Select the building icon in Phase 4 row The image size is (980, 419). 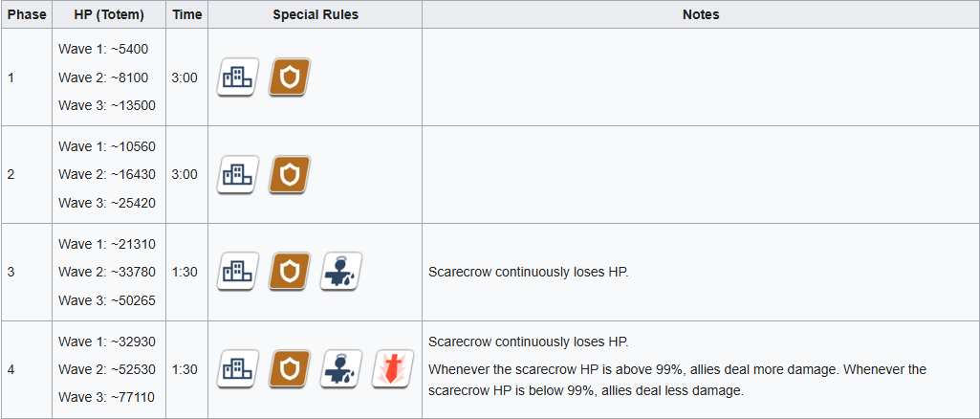[x=238, y=369]
